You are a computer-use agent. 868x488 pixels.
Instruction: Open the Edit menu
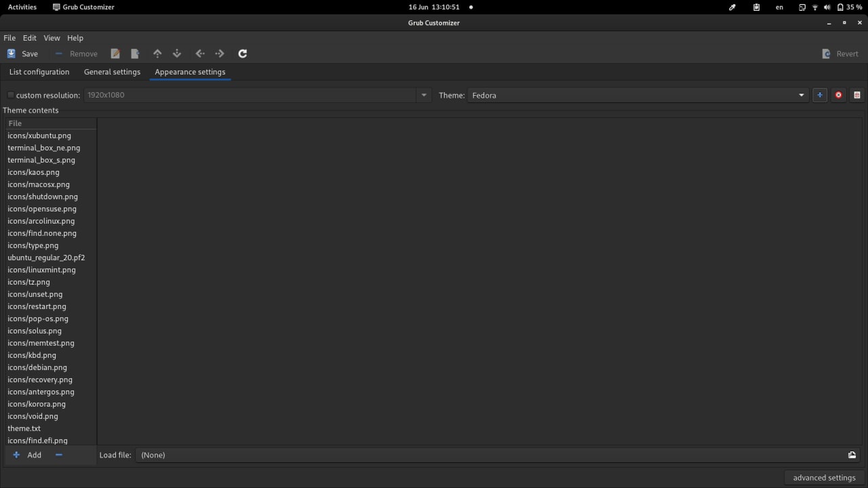coord(30,38)
